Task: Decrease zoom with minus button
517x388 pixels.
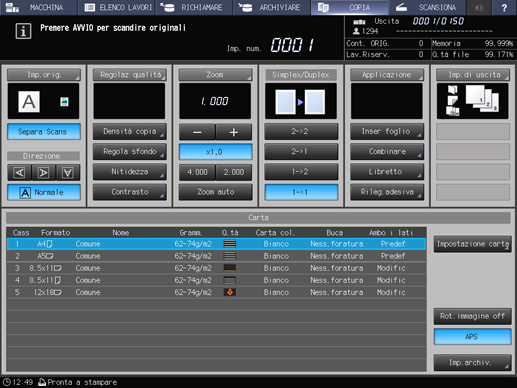Action: 197,132
